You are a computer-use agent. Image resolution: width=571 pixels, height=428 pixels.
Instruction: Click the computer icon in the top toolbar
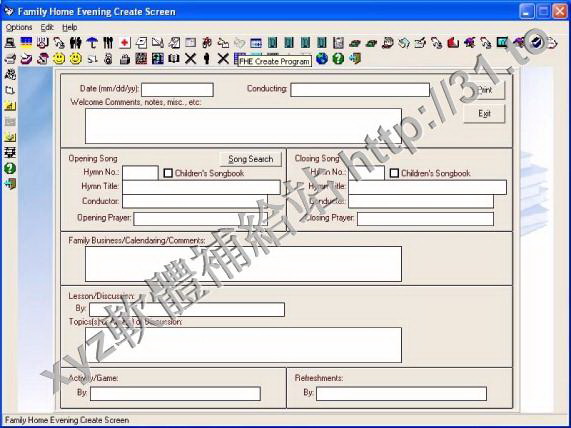coord(10,43)
